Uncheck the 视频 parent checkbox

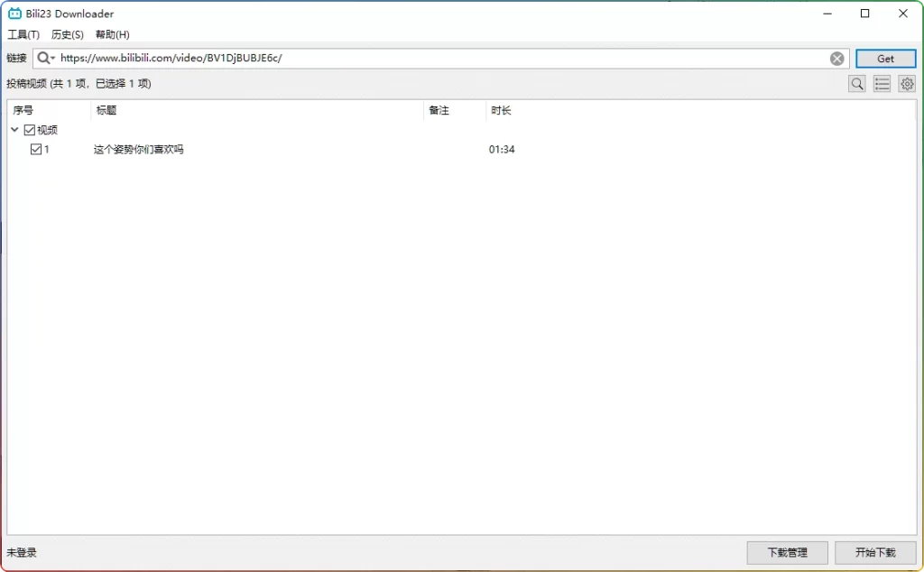tap(29, 129)
